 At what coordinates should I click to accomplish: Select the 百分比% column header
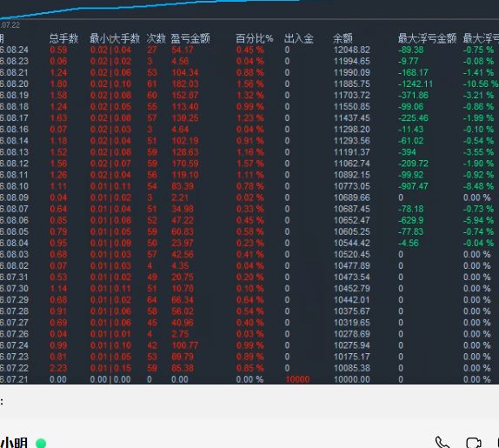(254, 38)
